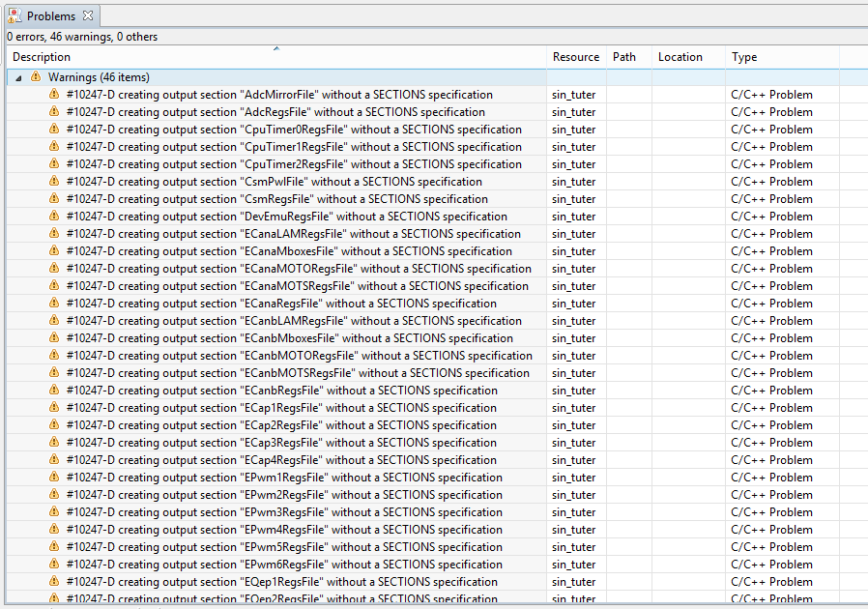Viewport: 868px width, 609px height.
Task: Select the "EPwm2RegsFile" warning description
Action: pyautogui.click(x=284, y=495)
